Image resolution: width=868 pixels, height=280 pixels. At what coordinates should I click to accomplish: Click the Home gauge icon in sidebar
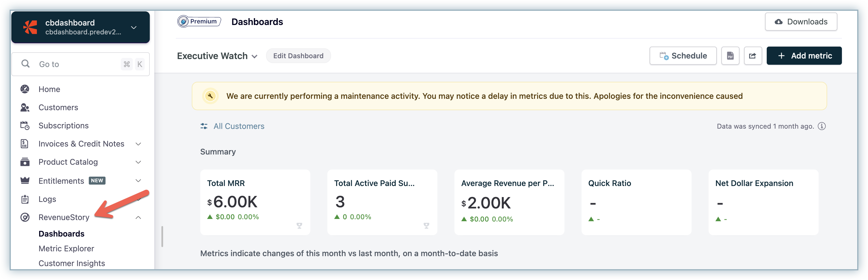coord(25,89)
